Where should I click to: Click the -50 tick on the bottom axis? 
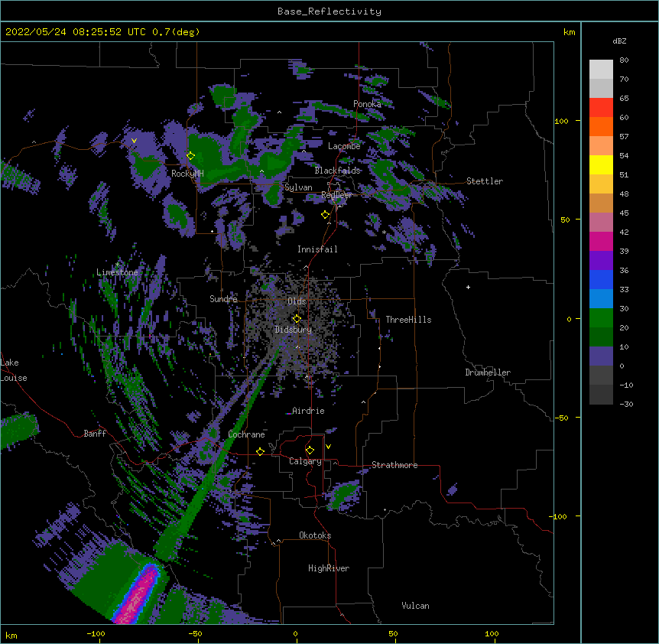195,634
